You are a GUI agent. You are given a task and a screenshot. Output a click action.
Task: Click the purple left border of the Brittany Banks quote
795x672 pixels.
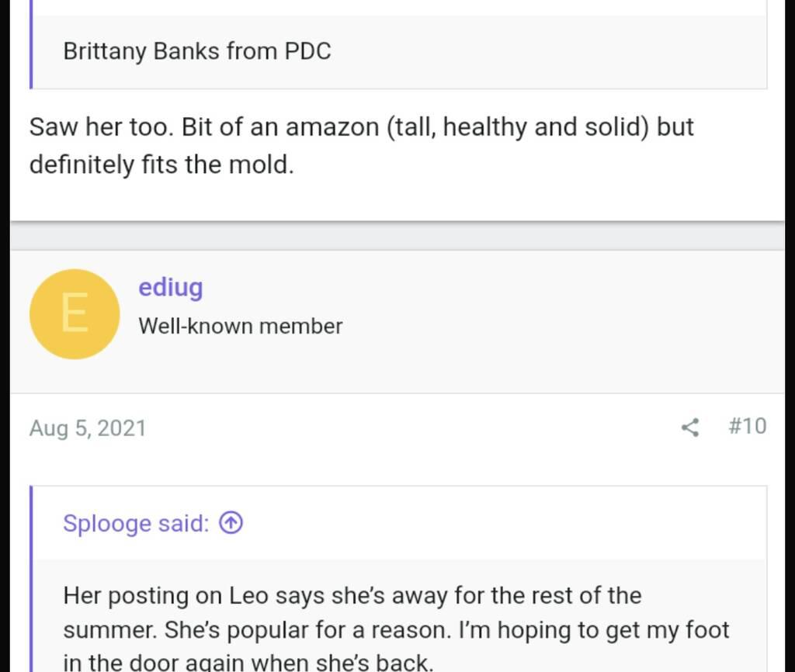point(31,51)
